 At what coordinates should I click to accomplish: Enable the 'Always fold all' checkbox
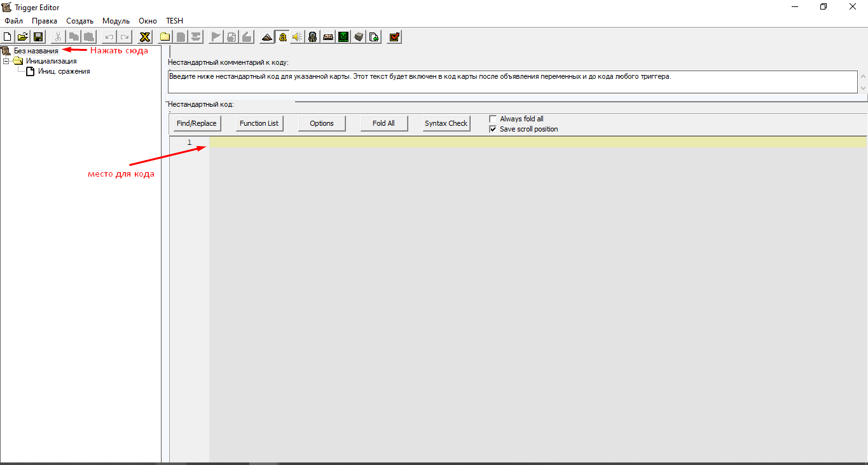(x=493, y=119)
